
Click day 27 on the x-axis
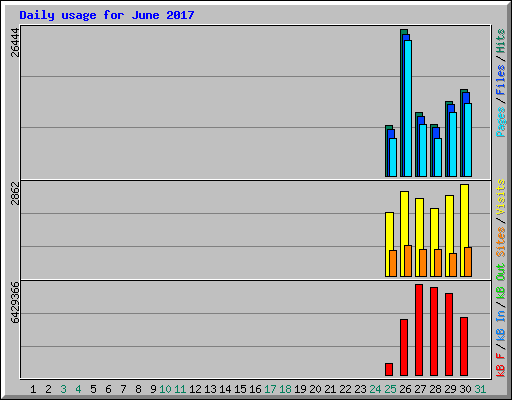click(420, 389)
